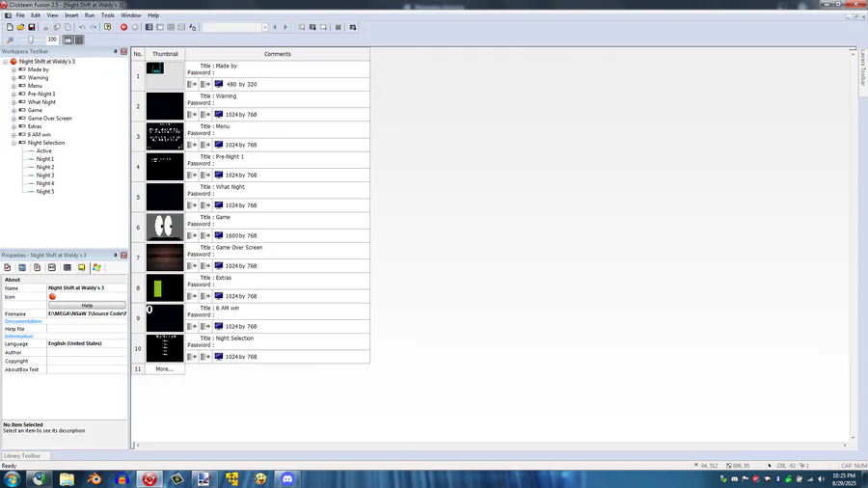Screen dimensions: 868x488
Task: Open the File menu
Action: 20,15
